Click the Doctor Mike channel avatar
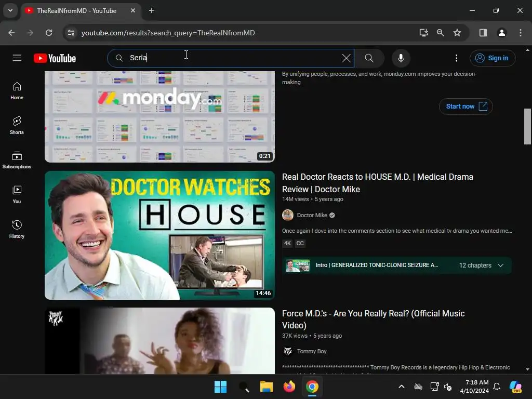The width and height of the screenshot is (532, 399). point(288,215)
